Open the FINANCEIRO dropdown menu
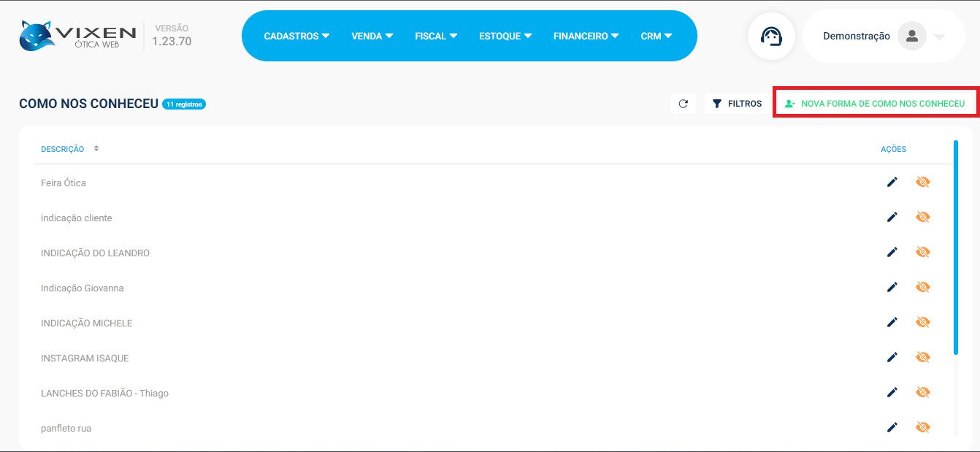This screenshot has height=452, width=980. 586,36
